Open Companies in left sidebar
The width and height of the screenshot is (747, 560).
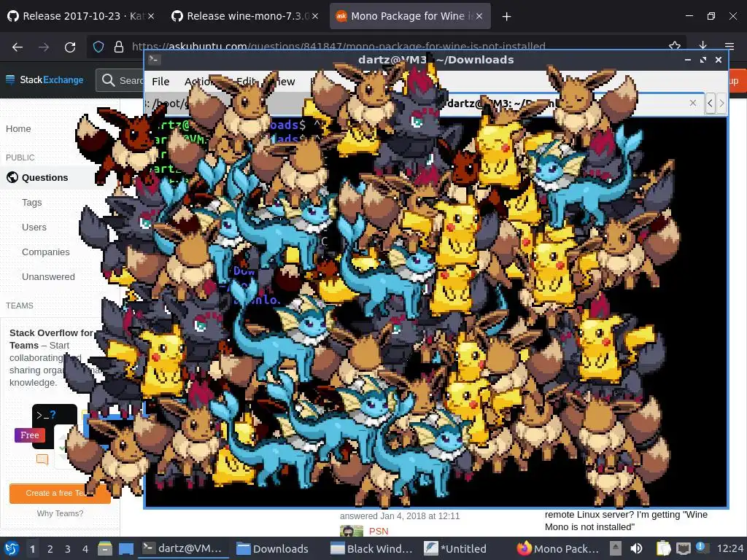click(46, 252)
